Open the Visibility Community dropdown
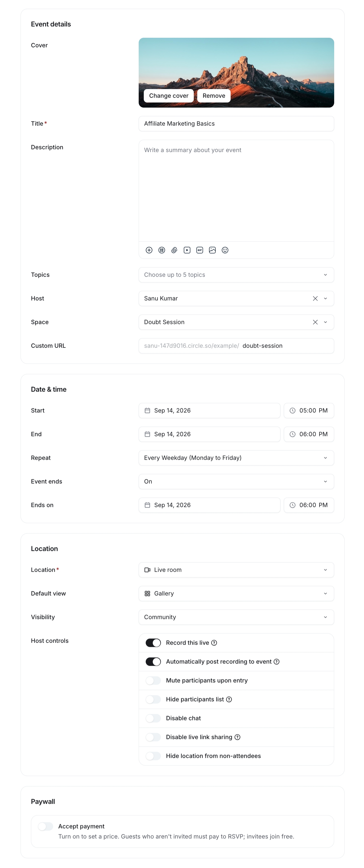Image resolution: width=364 pixels, height=868 pixels. pyautogui.click(x=236, y=617)
